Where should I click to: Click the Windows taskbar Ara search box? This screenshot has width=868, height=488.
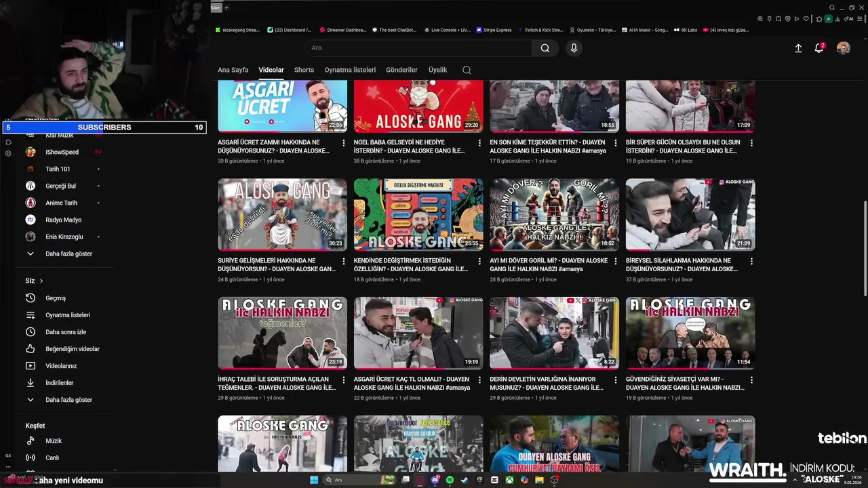[x=359, y=480]
